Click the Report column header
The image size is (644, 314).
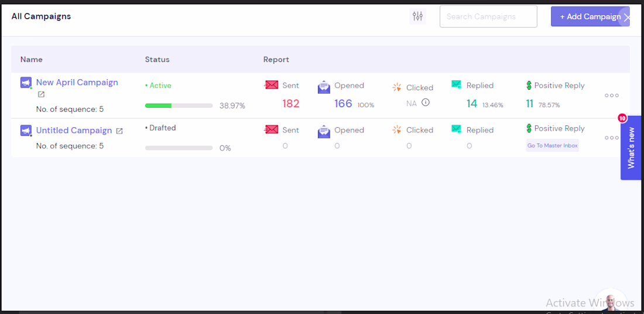pyautogui.click(x=276, y=60)
